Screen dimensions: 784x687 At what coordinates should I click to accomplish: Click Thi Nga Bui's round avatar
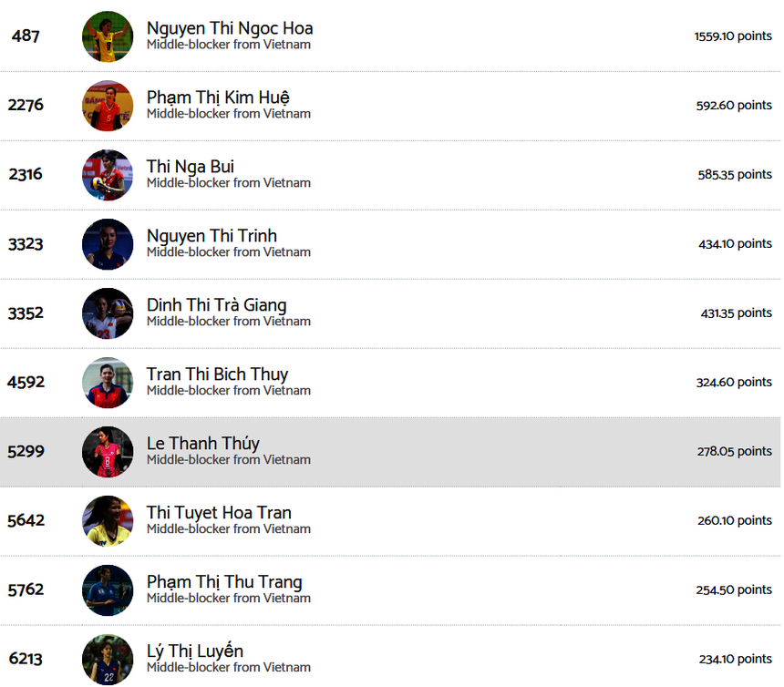click(108, 175)
